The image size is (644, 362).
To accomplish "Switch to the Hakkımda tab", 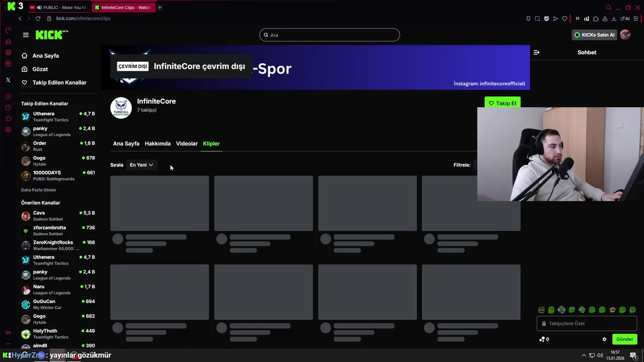I will [x=157, y=144].
